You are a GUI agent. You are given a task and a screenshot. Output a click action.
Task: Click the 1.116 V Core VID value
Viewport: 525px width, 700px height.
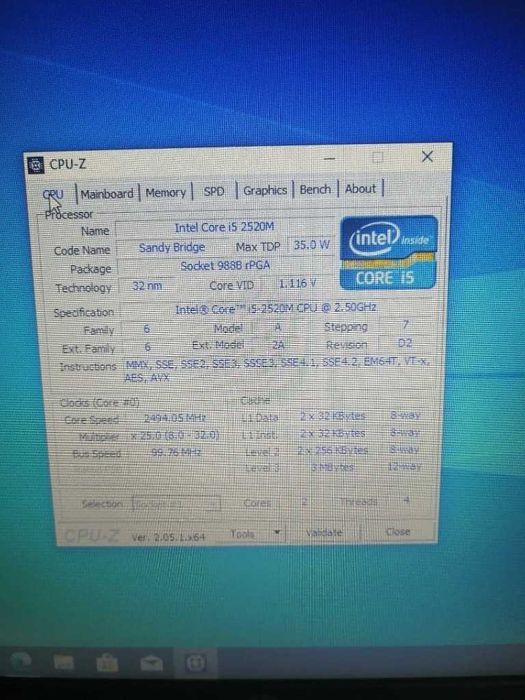[297, 283]
